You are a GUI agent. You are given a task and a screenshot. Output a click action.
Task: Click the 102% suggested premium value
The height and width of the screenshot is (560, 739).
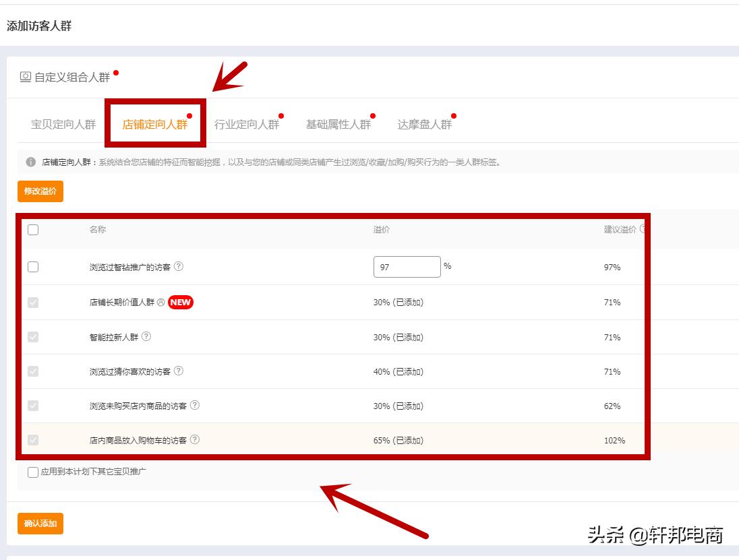(x=614, y=440)
